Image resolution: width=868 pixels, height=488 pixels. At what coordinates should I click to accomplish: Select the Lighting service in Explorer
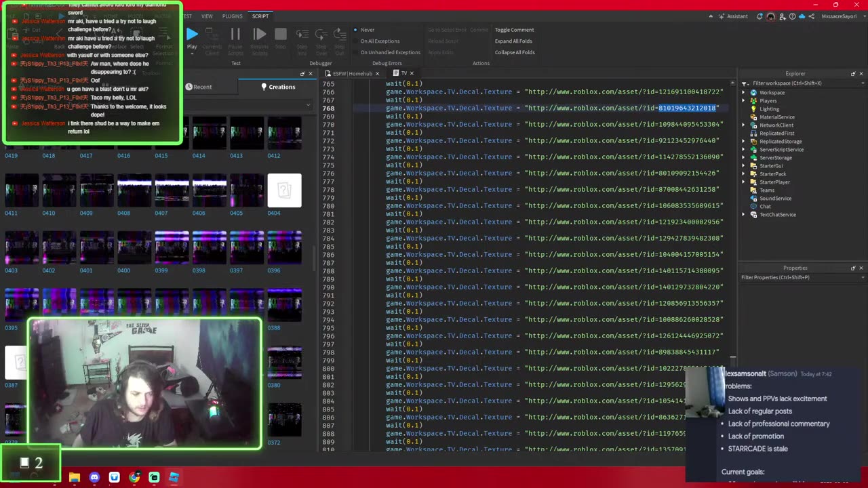(x=769, y=108)
